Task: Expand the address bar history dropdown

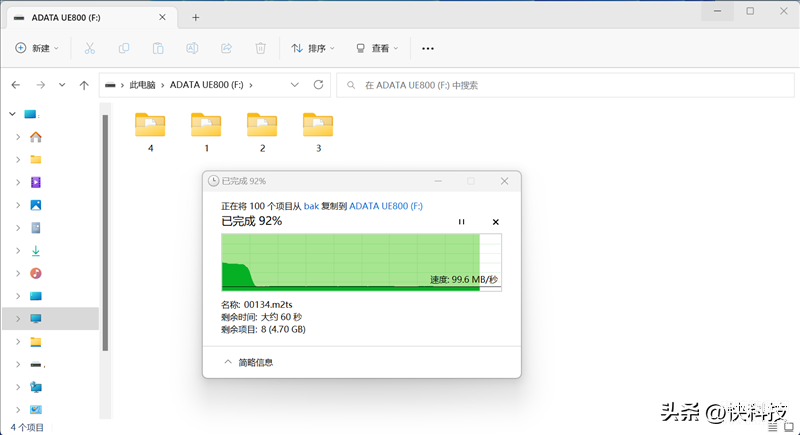Action: click(294, 85)
